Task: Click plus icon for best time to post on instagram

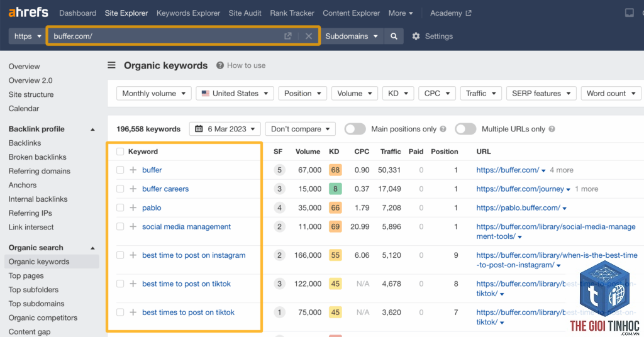Action: pos(133,255)
